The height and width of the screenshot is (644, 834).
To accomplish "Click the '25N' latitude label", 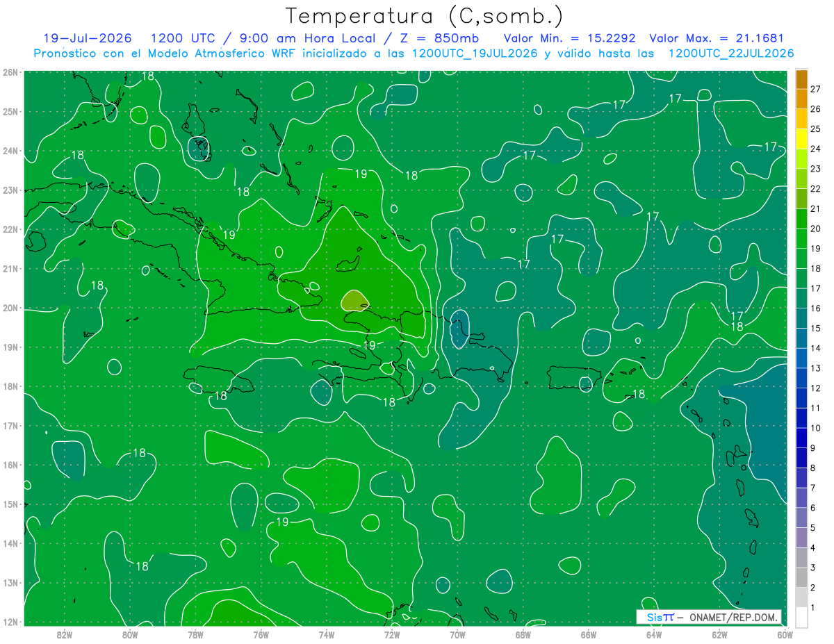I will [10, 111].
